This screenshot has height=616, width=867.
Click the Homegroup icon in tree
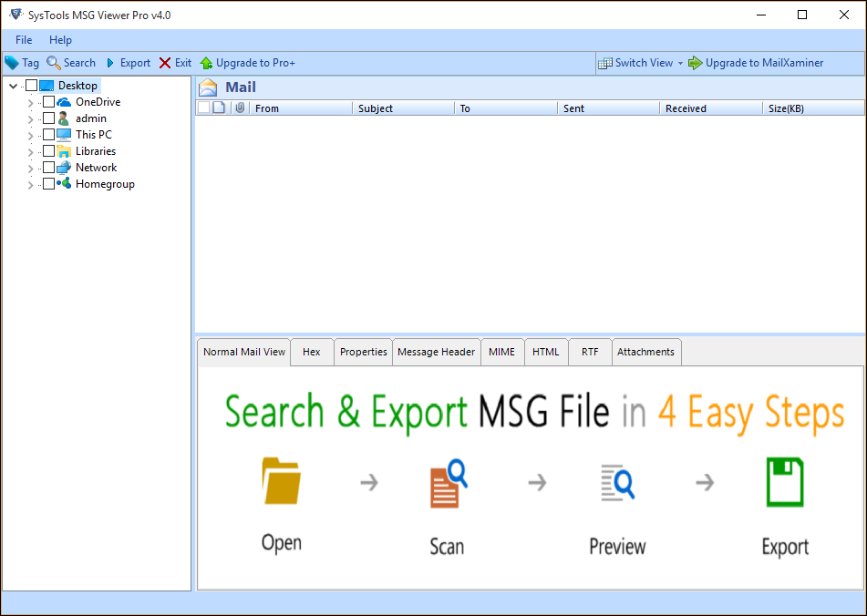(x=64, y=183)
